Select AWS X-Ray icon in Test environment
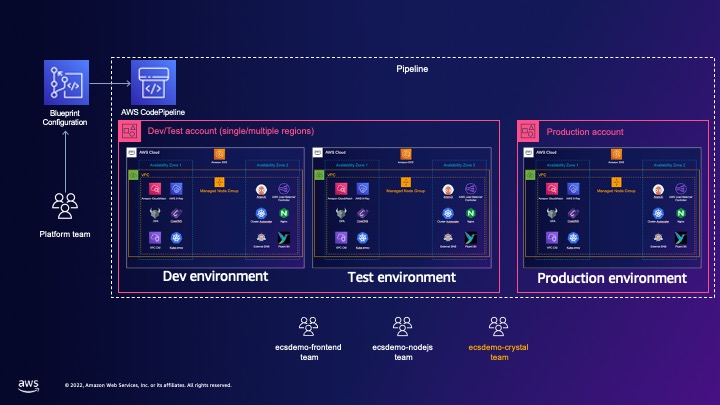Screen dimensions: 720x405 point(363,189)
